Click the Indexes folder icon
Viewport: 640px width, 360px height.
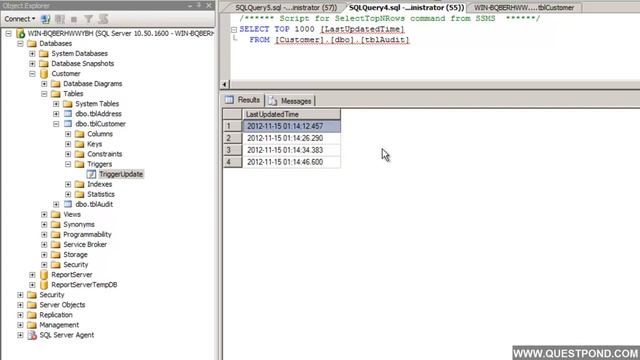click(x=80, y=184)
